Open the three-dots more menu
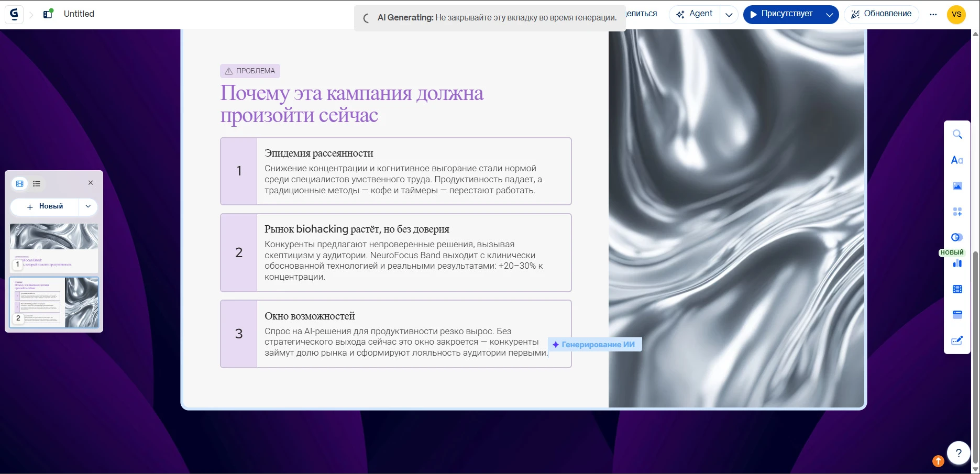The height and width of the screenshot is (474, 980). [x=933, y=15]
